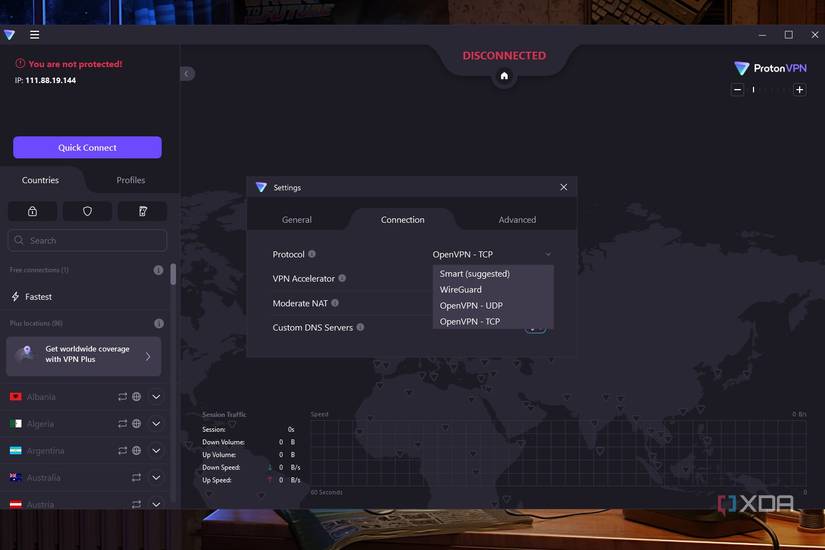825x550 pixels.
Task: Open Kill Switch icon feature
Action: point(143,211)
